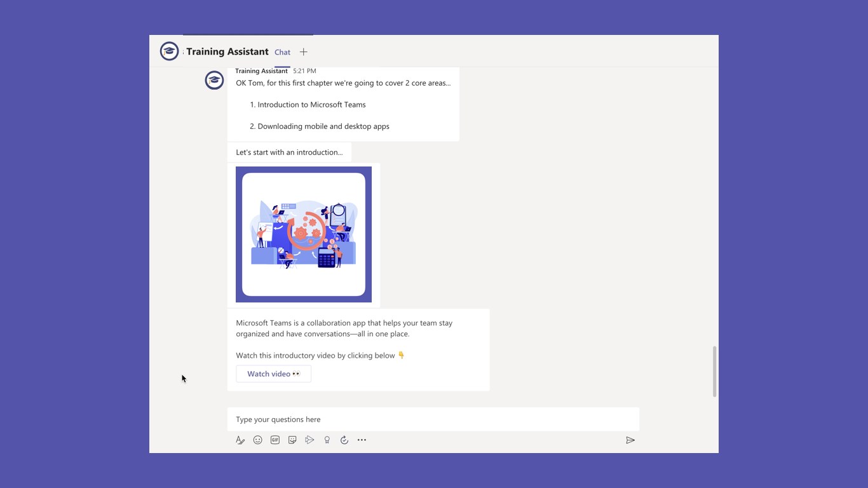Screen dimensions: 868x488
Task: Open the emoji picker
Action: pos(257,440)
